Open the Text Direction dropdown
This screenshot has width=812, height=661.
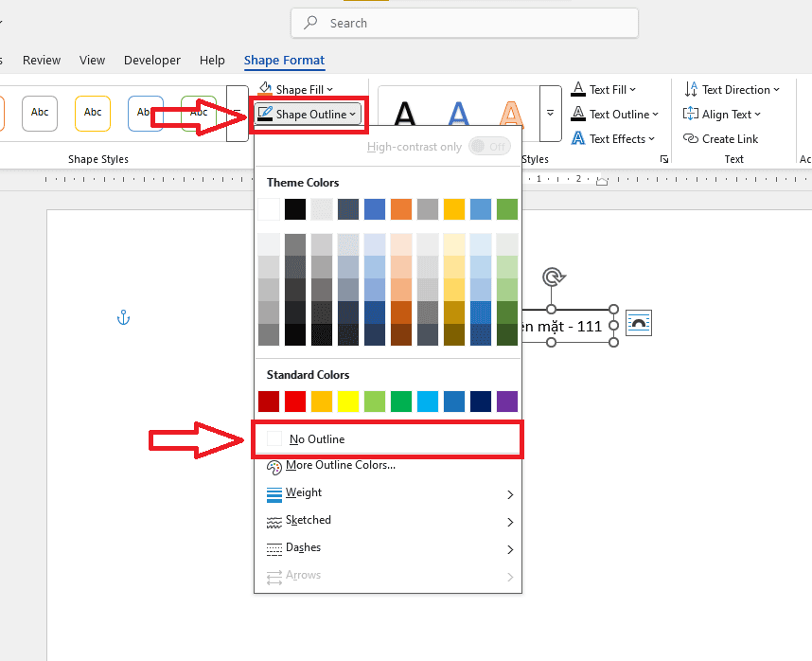[733, 90]
